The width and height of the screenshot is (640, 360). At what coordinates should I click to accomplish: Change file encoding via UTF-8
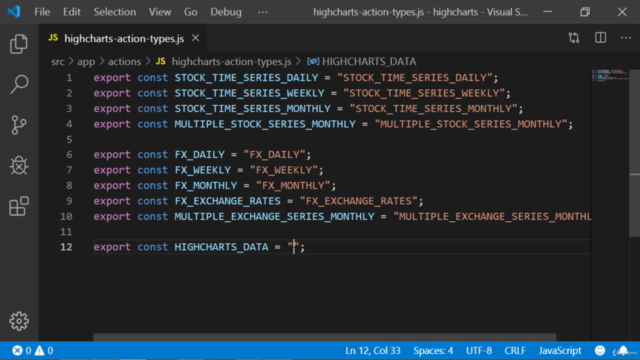pos(479,351)
